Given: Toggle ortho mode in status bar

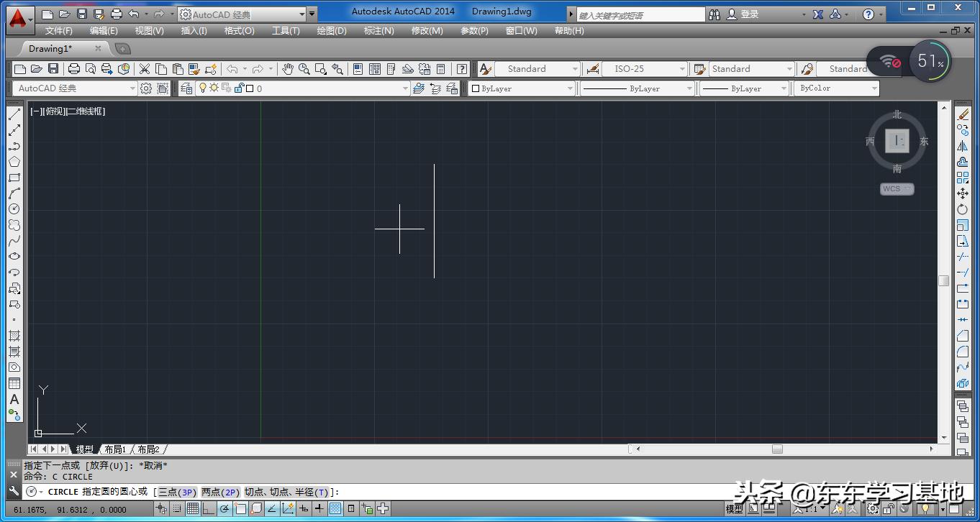Looking at the screenshot, I should tap(209, 509).
